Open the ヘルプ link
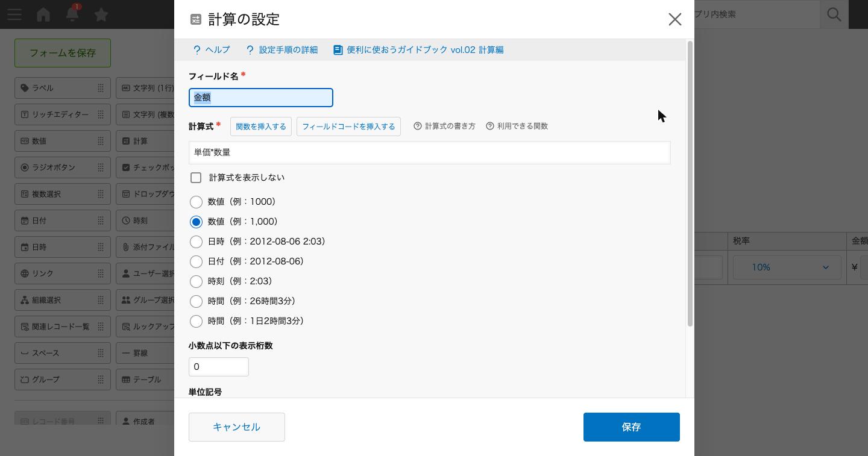Viewport: 868px width, 456px height. click(212, 50)
